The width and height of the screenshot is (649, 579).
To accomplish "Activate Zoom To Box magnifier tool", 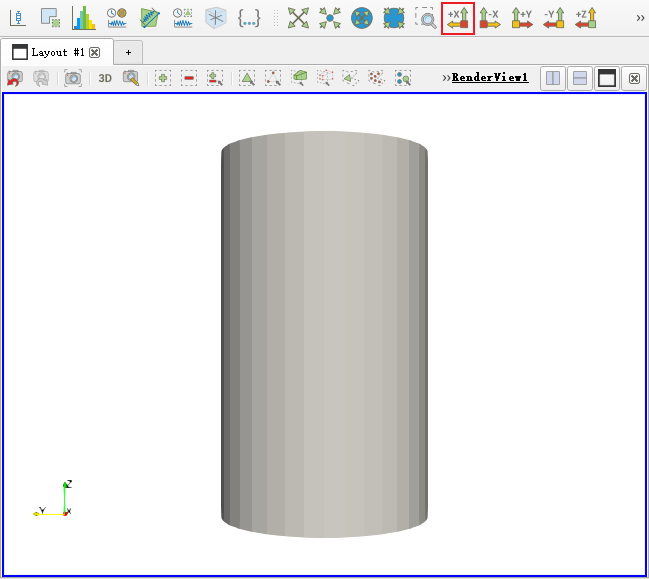I will tap(426, 17).
